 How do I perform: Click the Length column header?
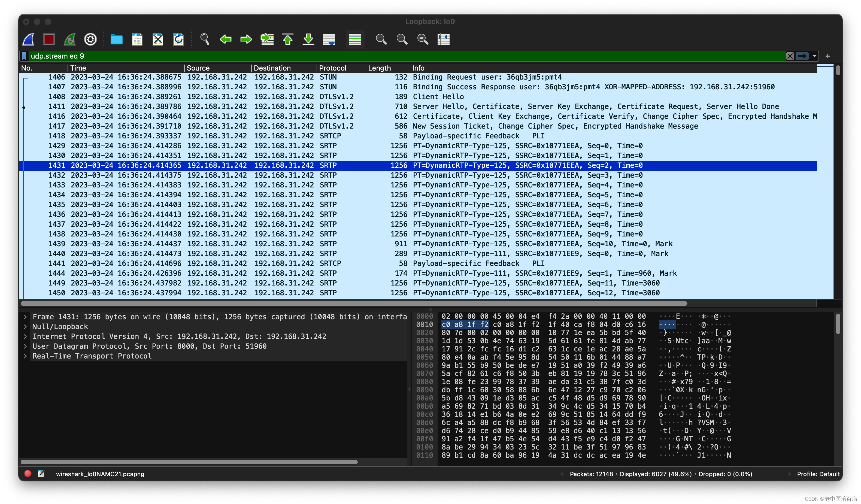(379, 68)
